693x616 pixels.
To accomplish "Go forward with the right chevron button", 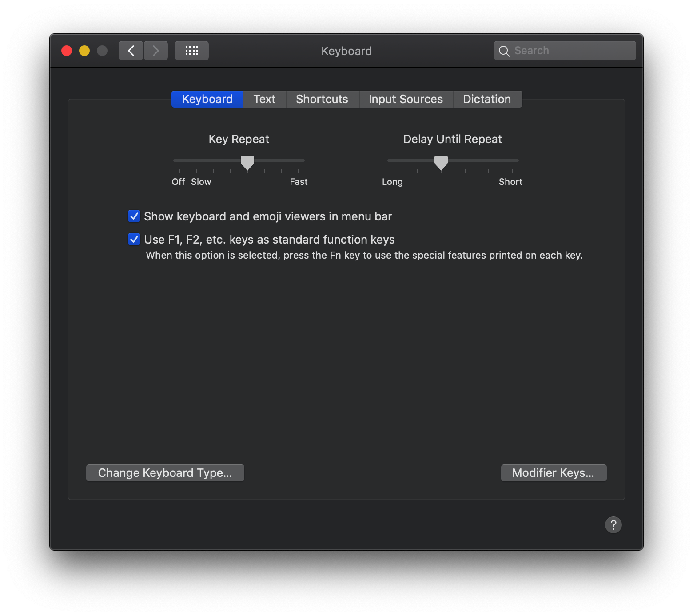I will coord(156,51).
